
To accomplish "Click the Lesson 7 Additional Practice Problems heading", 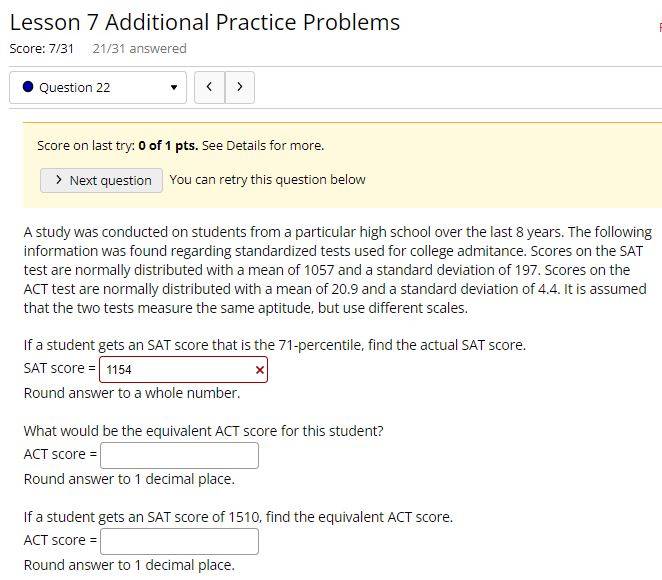I will click(x=205, y=22).
